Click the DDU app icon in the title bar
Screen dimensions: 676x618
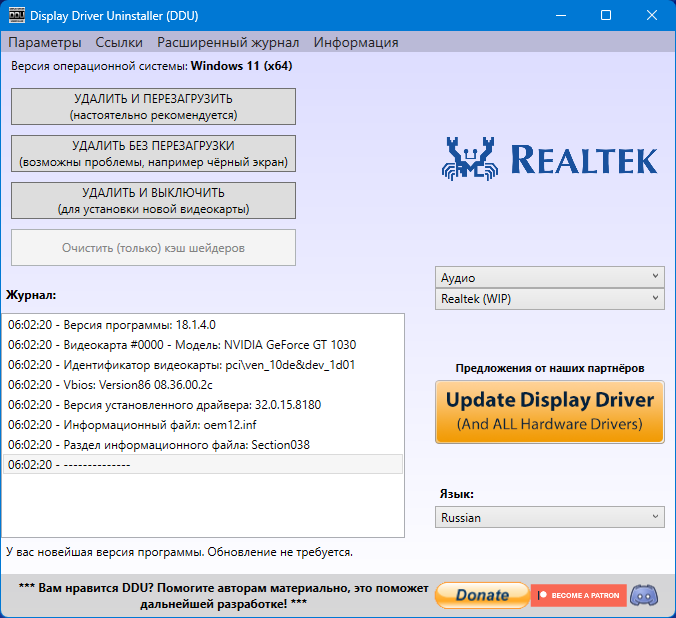click(16, 16)
